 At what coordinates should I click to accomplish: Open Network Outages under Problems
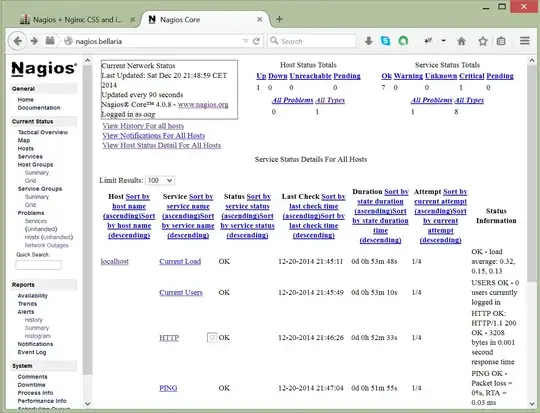point(46,245)
